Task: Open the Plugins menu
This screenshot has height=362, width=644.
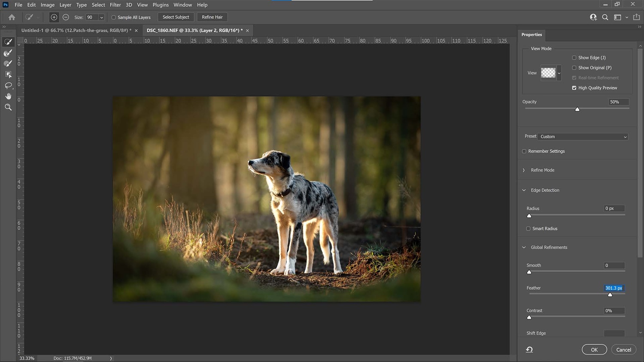Action: 161,5
